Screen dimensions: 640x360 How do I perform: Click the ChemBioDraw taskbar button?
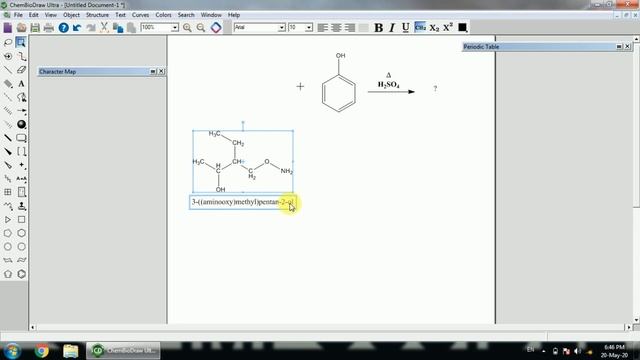coord(123,351)
